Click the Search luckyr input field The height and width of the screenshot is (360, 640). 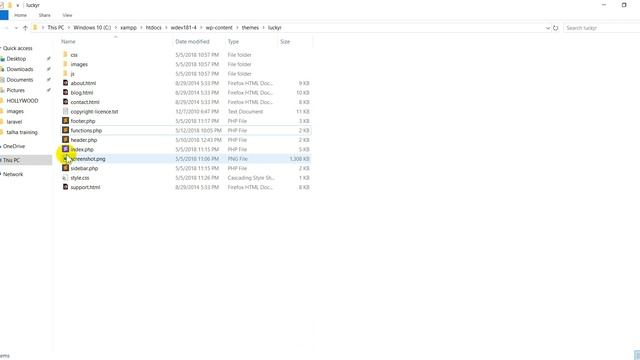601,28
